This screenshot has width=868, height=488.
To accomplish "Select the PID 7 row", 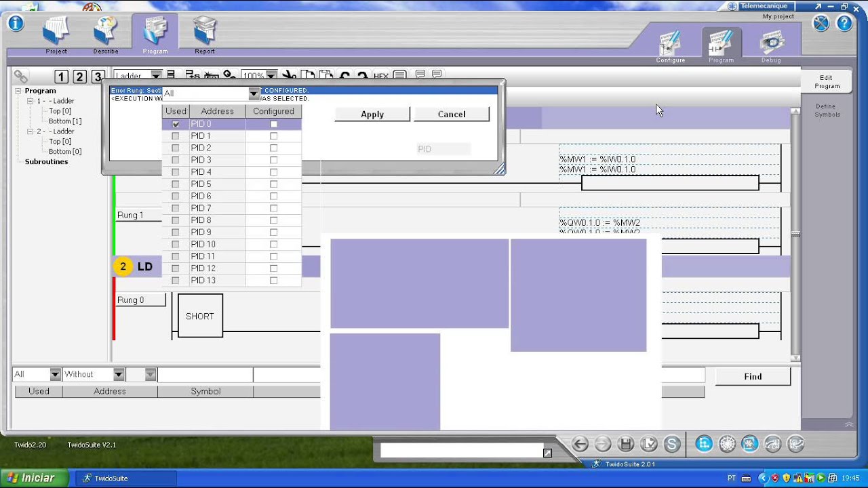I will 232,208.
